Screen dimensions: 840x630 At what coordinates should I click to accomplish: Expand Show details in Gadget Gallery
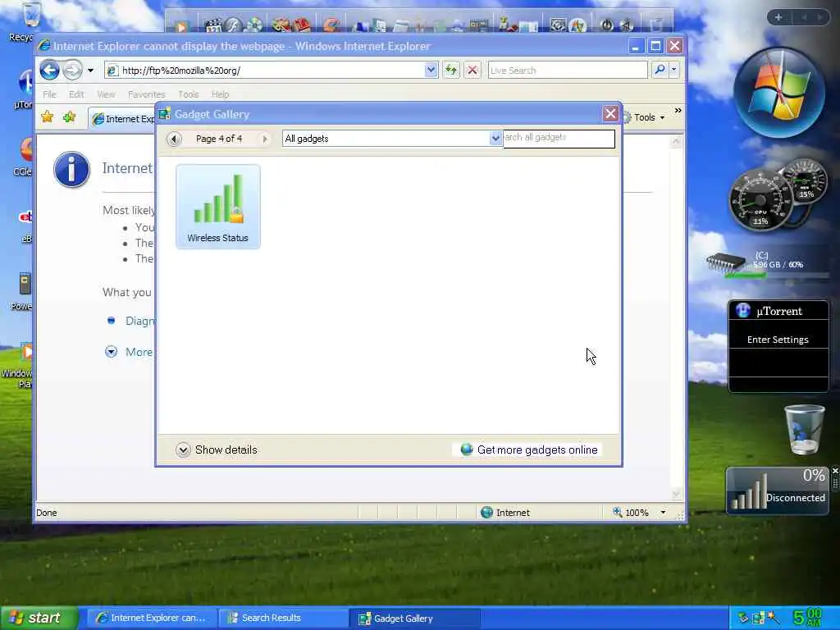(x=217, y=450)
